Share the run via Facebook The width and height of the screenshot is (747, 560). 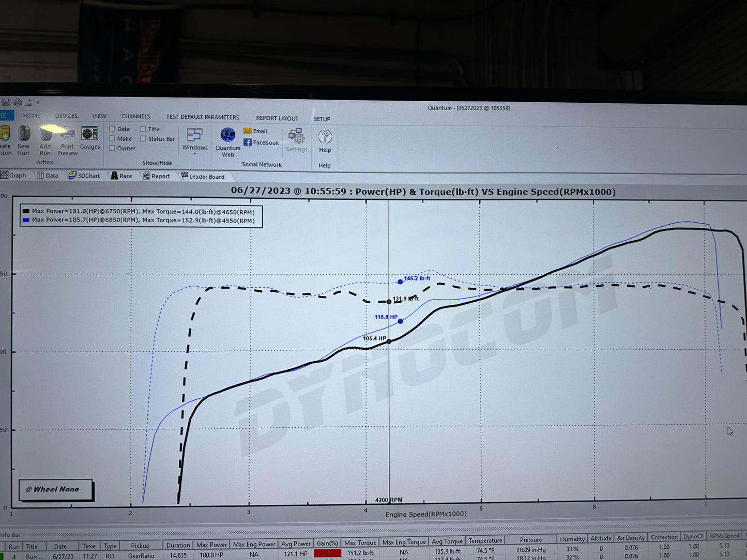coord(262,143)
